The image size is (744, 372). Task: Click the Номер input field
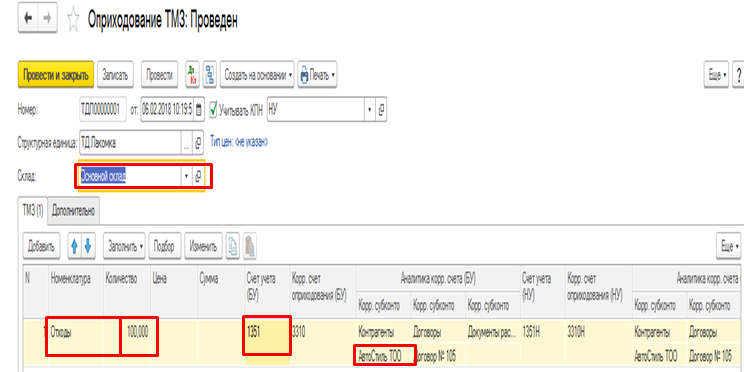coord(103,110)
